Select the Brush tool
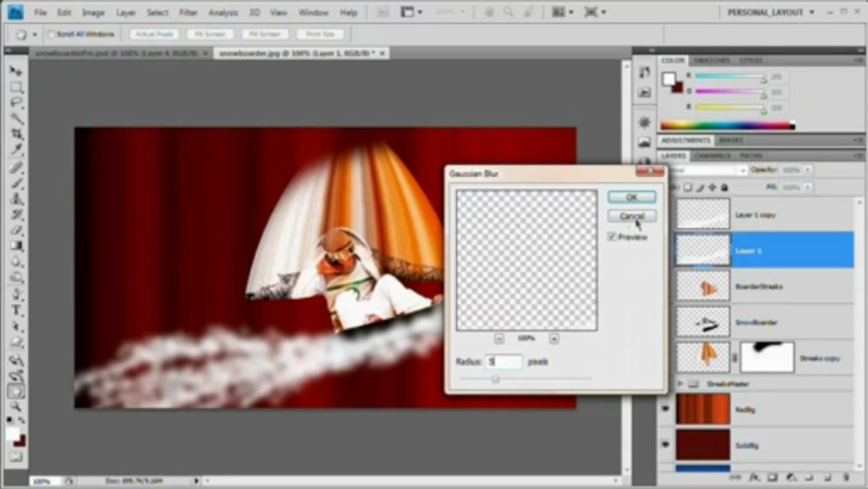The height and width of the screenshot is (489, 868). pyautogui.click(x=16, y=183)
